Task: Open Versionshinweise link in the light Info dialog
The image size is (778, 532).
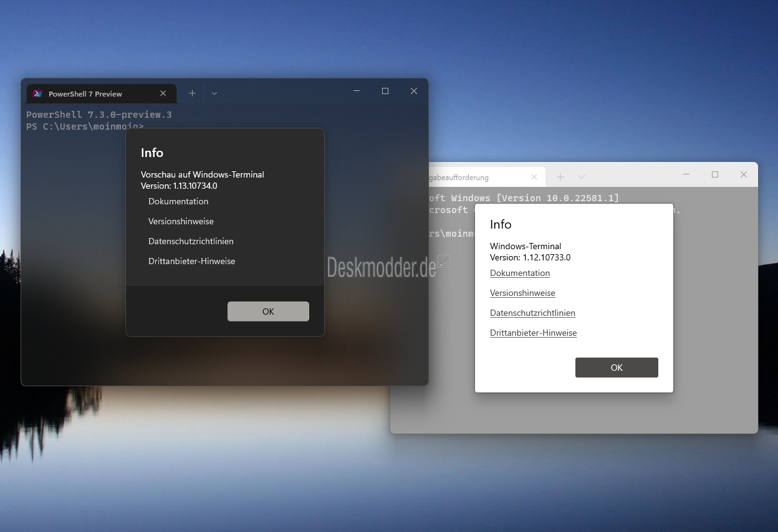Action: coord(522,293)
